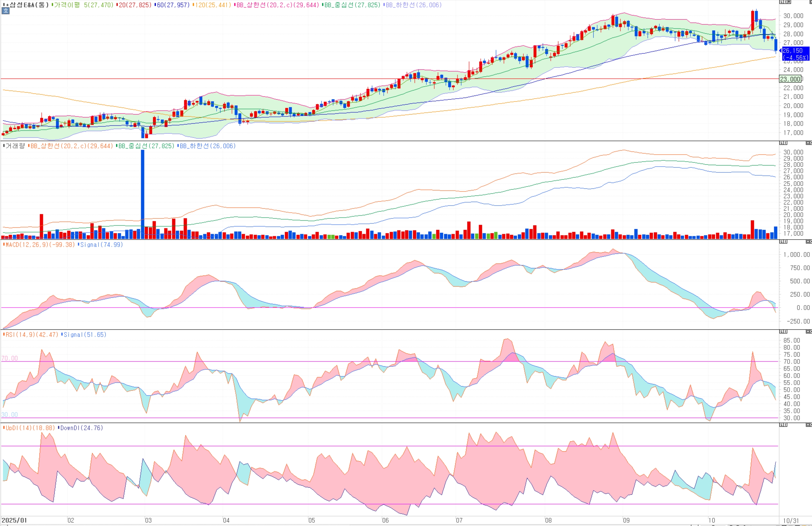812x526 pixels.
Task: Click the L button on price panel
Action: point(781,2)
